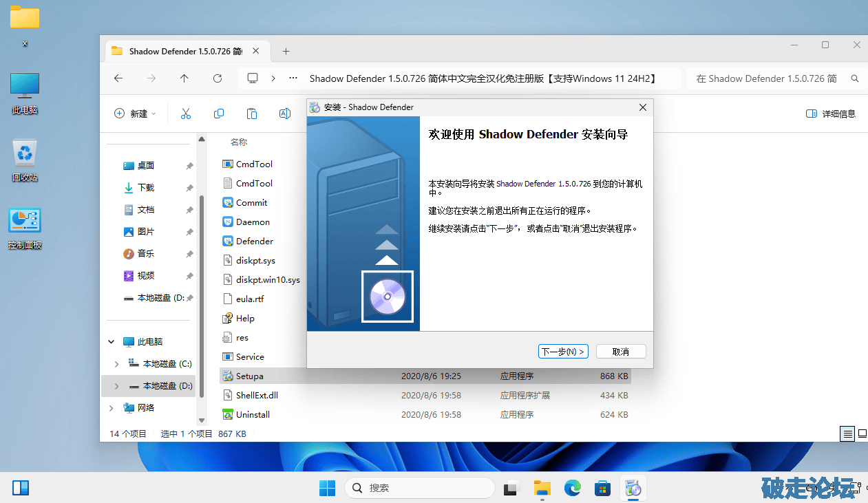Select the res file

(x=242, y=338)
